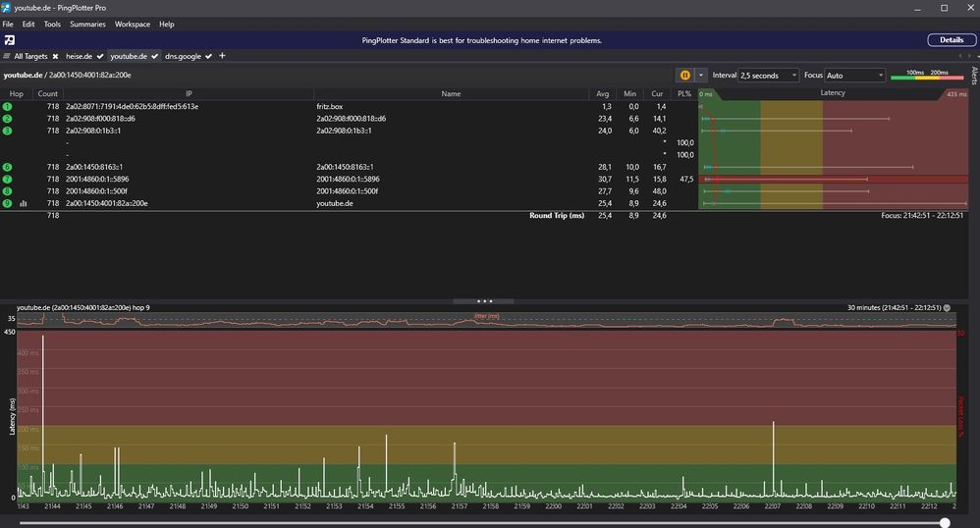Click the PingPlotter logo in the banner
980x528 pixels.
10,40
